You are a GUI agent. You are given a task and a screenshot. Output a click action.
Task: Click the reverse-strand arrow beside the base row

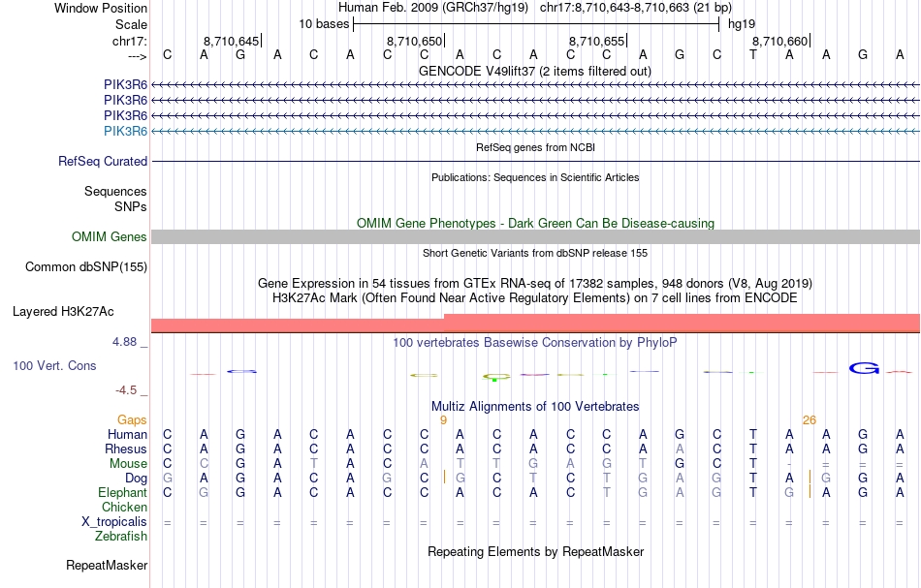pos(138,56)
